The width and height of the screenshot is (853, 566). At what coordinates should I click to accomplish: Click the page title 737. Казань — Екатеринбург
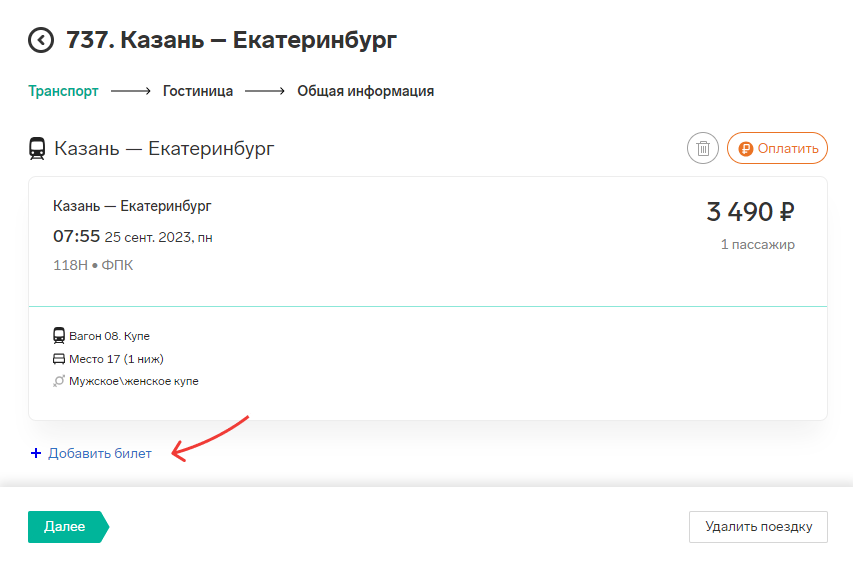(231, 40)
